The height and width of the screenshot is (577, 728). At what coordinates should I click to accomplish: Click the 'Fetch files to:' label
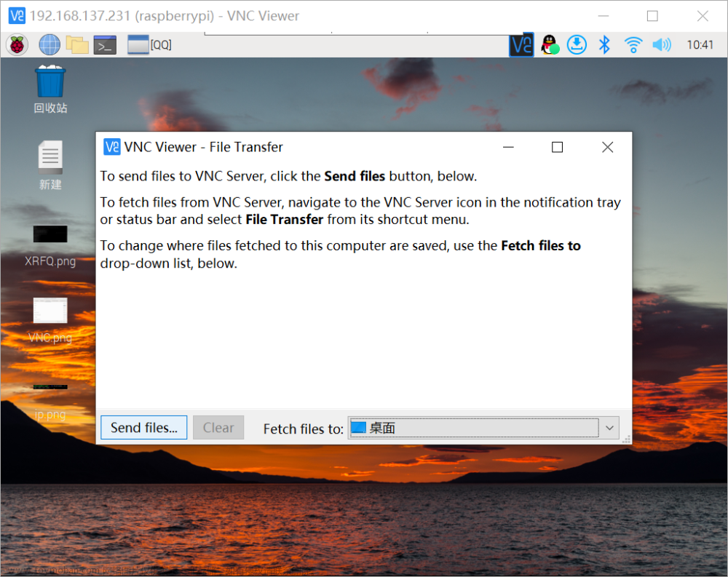(x=303, y=429)
